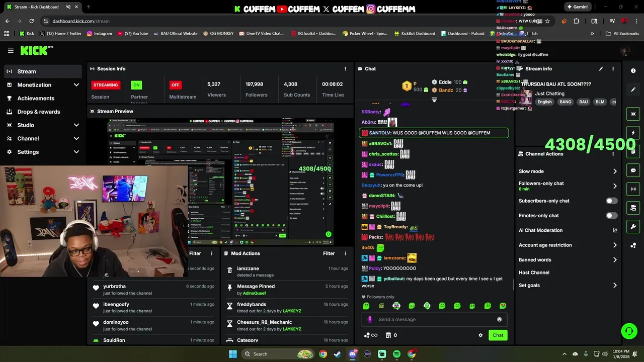Open Banned words settings
Image resolution: width=644 pixels, height=362 pixels.
click(x=568, y=260)
